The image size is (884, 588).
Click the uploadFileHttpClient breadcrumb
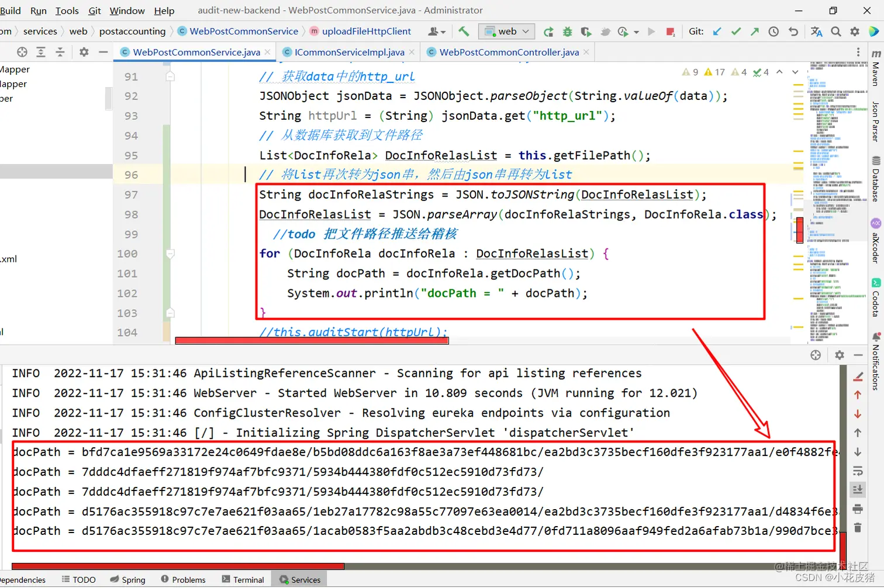[360, 32]
